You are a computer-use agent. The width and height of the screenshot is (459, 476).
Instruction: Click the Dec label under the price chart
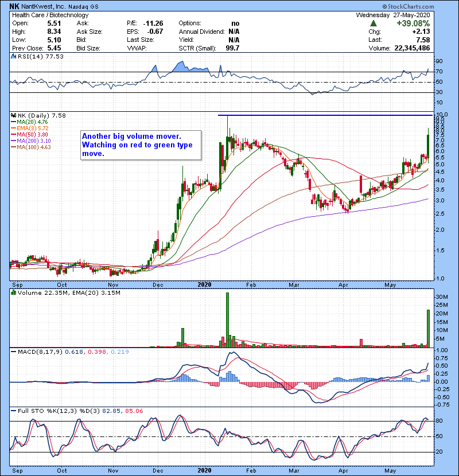click(x=158, y=285)
